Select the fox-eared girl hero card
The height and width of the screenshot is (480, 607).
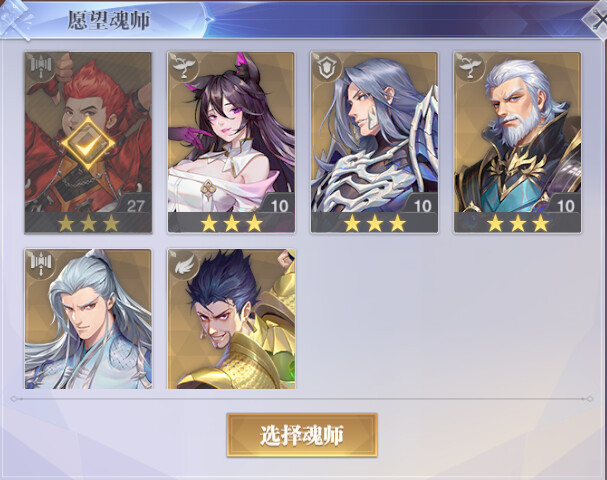tap(231, 142)
